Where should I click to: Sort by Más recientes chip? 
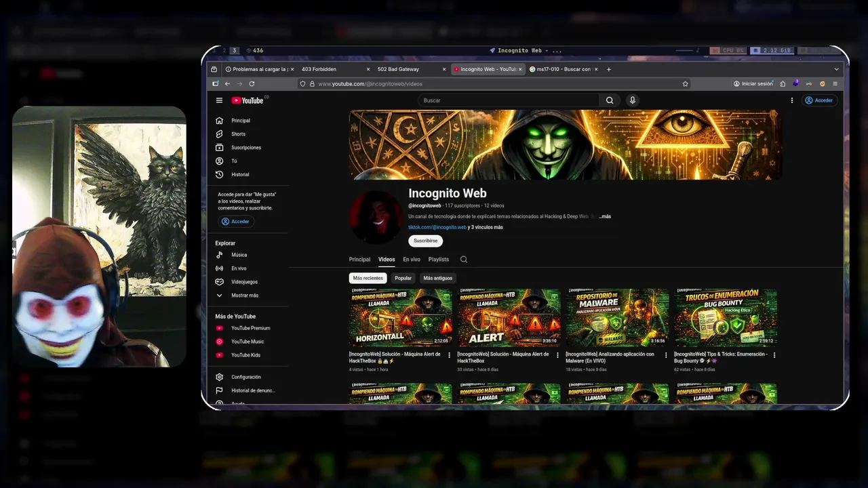[x=368, y=278]
